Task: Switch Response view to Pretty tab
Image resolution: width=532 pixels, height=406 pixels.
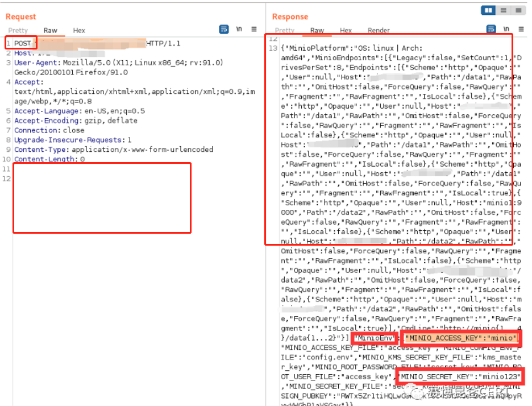Action: [285, 31]
